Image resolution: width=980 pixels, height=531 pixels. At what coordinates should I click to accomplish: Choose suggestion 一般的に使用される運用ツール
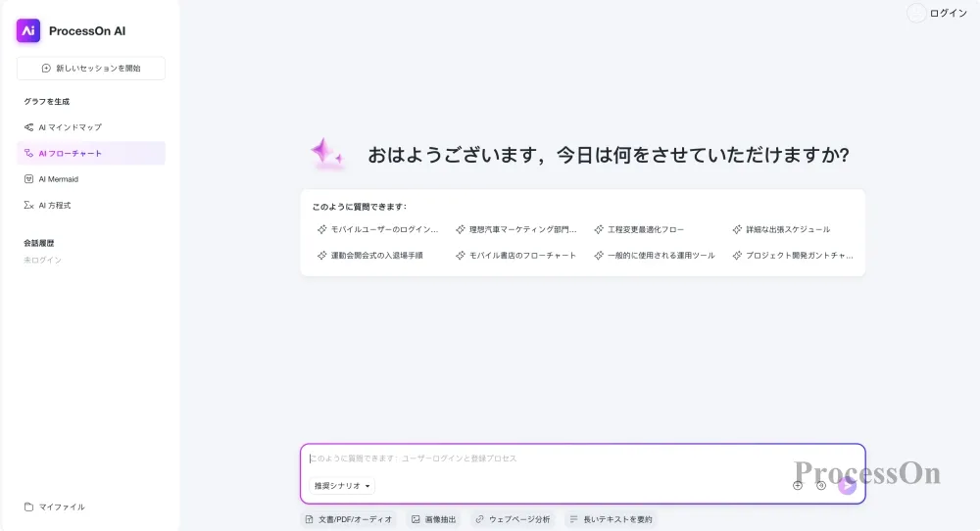pyautogui.click(x=655, y=256)
